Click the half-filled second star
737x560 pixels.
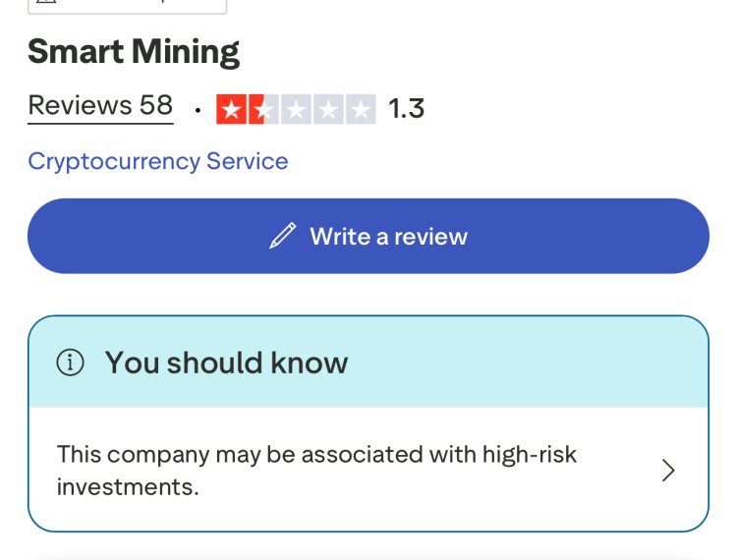coord(263,109)
